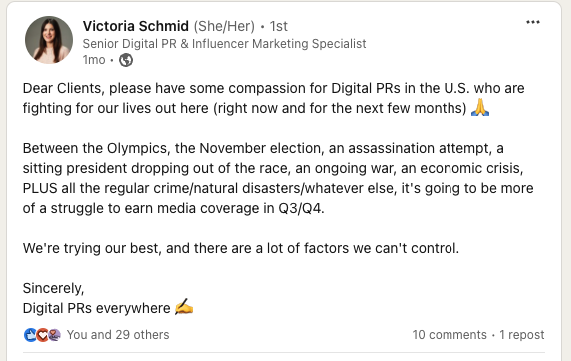Click the globe public visibility icon
Image resolution: width=571 pixels, height=361 pixels.
[x=126, y=60]
